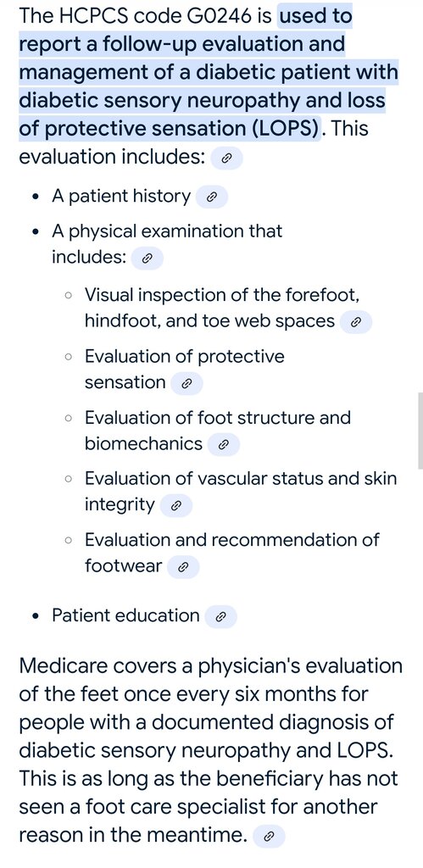
Task: Open citation link after 'in the meantime.'
Action: (269, 837)
